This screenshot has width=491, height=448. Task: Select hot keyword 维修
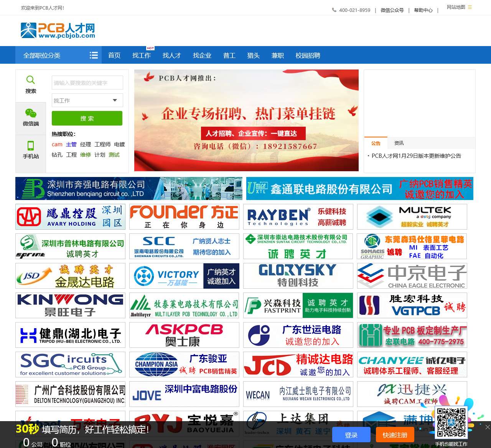click(86, 155)
